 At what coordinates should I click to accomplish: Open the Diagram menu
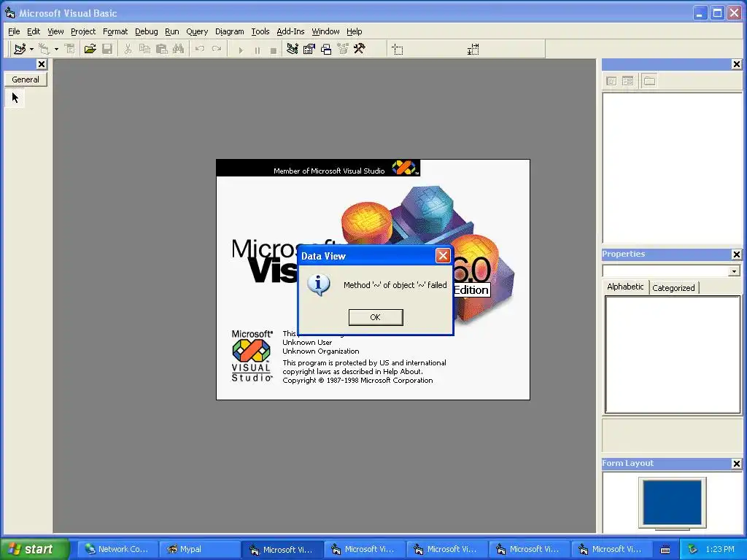(x=230, y=31)
